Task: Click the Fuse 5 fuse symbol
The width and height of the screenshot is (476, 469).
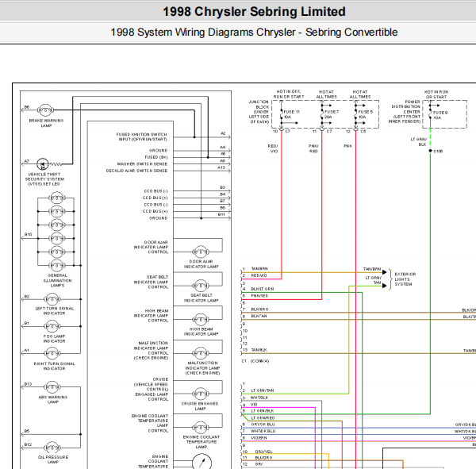Action: [x=355, y=114]
